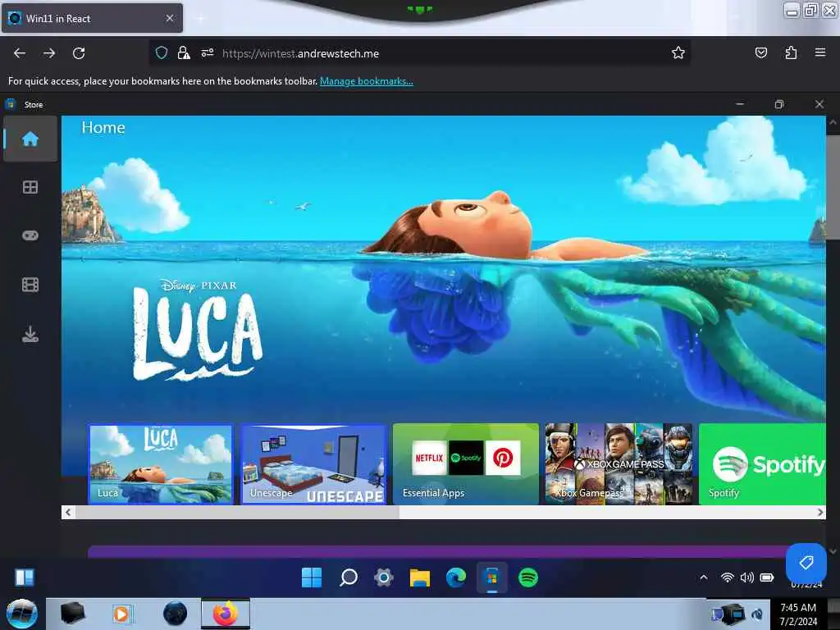840x630 pixels.
Task: Open the Firefox button on host taskbar
Action: click(x=226, y=614)
